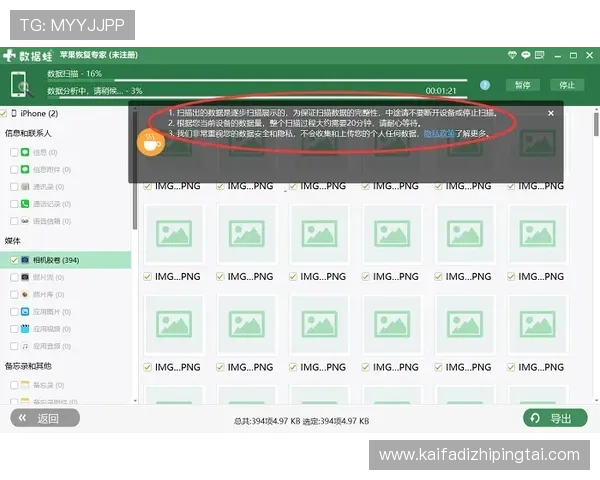Click the image grid right scrollbar thumb
The image size is (600, 480).
596,124
